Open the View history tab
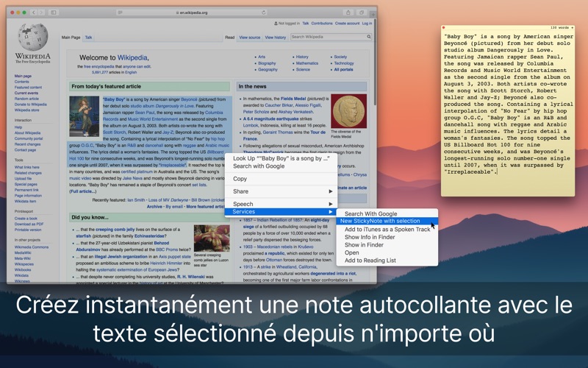The width and height of the screenshot is (588, 368). click(275, 38)
